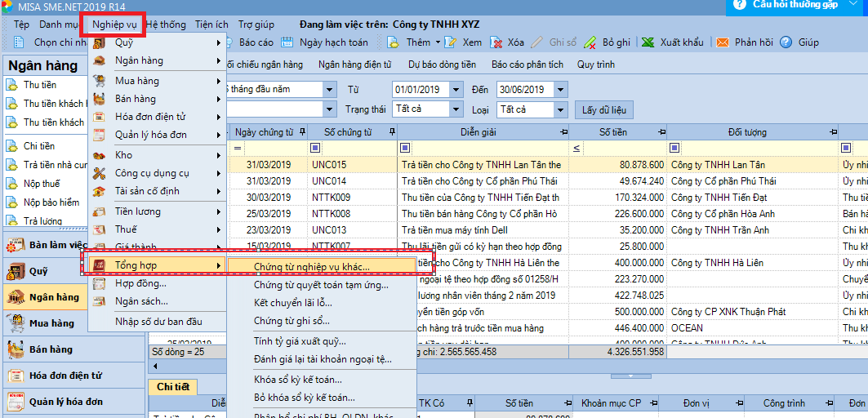Viewport: 868px width, 418px height.
Task: Expand the Kho submenu arrow
Action: (219, 156)
